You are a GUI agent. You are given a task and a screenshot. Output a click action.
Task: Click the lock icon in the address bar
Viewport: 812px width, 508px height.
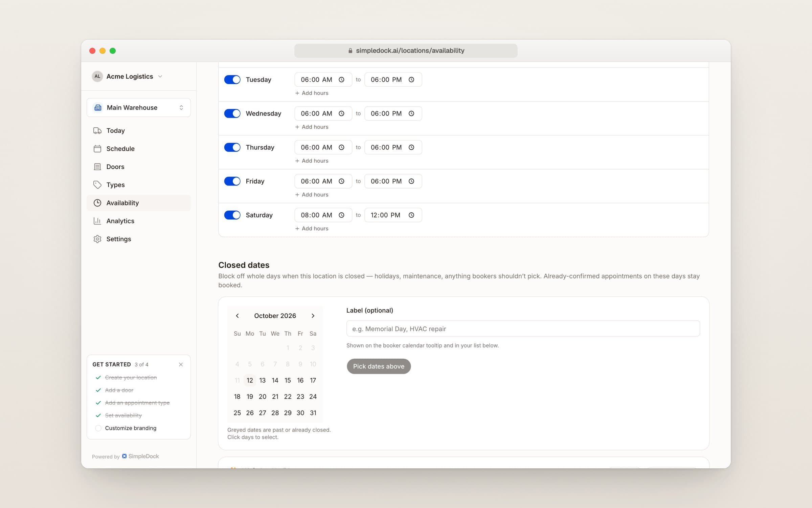[x=350, y=50]
